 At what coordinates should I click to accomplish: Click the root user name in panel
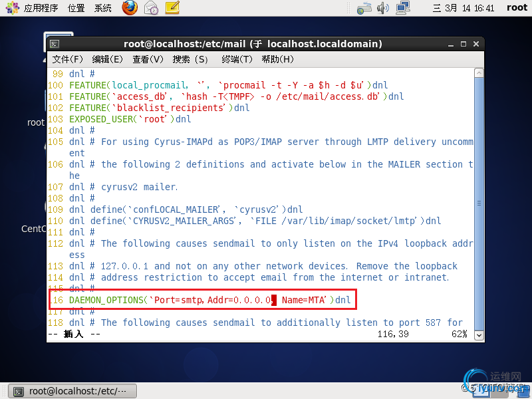tap(517, 7)
